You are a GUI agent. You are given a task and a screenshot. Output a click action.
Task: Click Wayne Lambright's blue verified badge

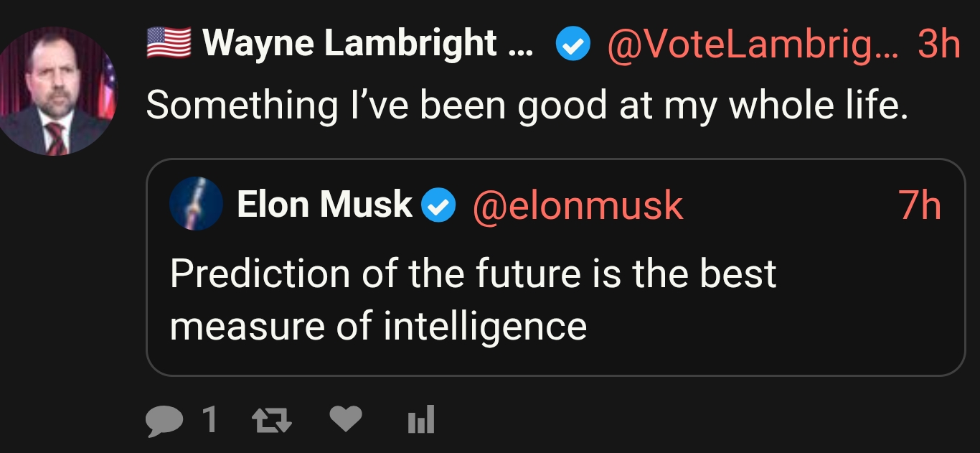(573, 45)
